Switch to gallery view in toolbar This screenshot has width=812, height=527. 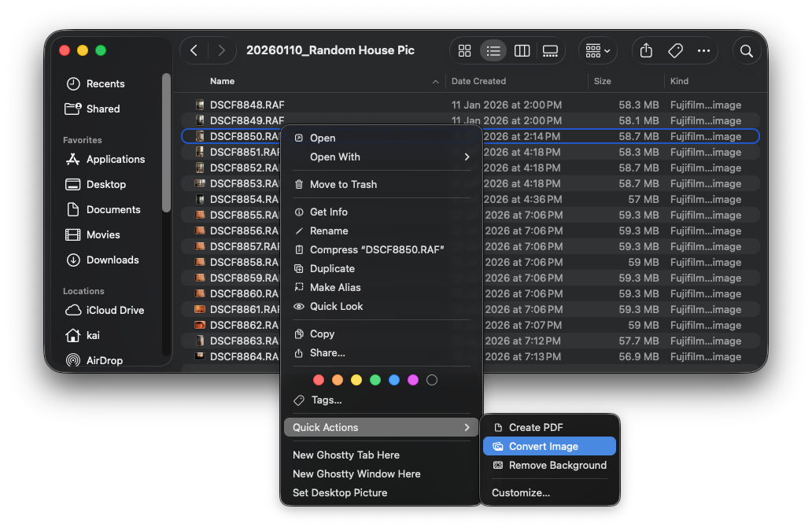550,50
